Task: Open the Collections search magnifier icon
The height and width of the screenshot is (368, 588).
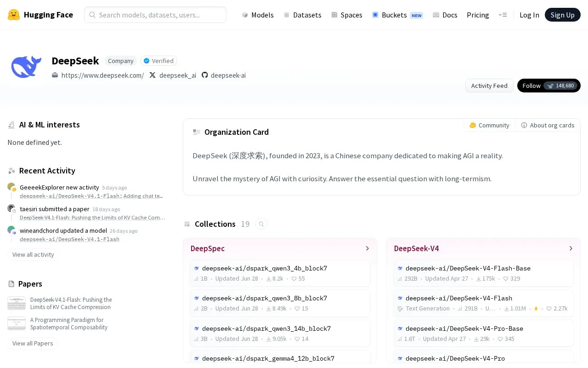Action: (261, 224)
